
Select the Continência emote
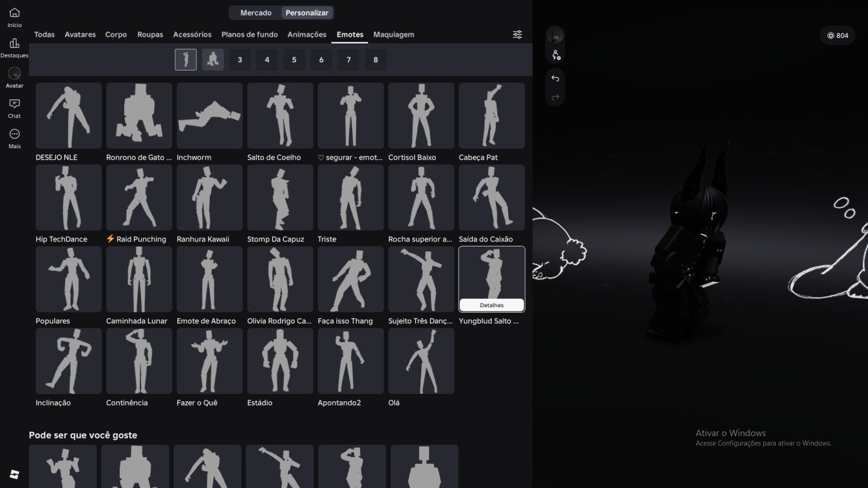[139, 361]
